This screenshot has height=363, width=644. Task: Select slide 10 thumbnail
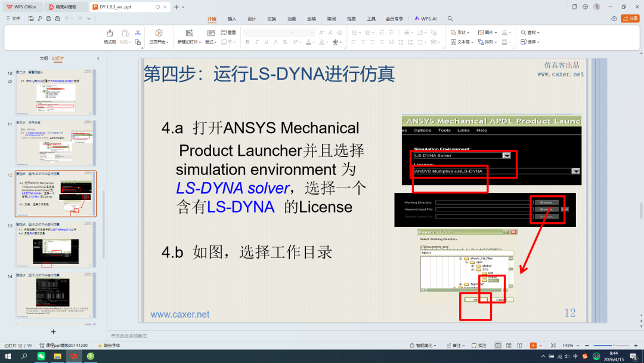pos(56,92)
